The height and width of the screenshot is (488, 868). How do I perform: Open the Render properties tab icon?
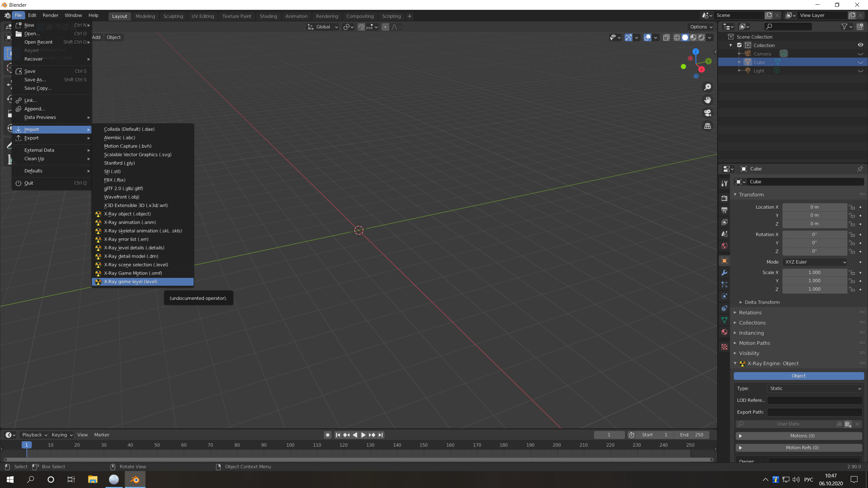tap(725, 198)
